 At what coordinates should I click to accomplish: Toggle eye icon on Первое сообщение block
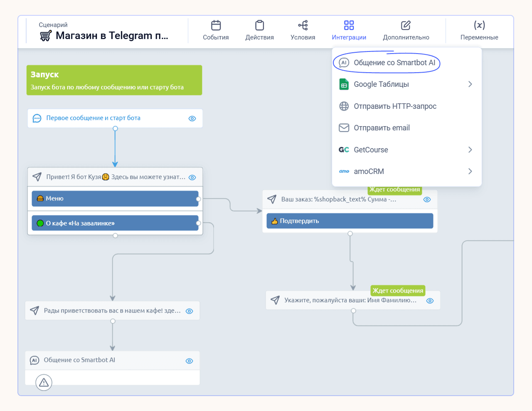coord(192,118)
